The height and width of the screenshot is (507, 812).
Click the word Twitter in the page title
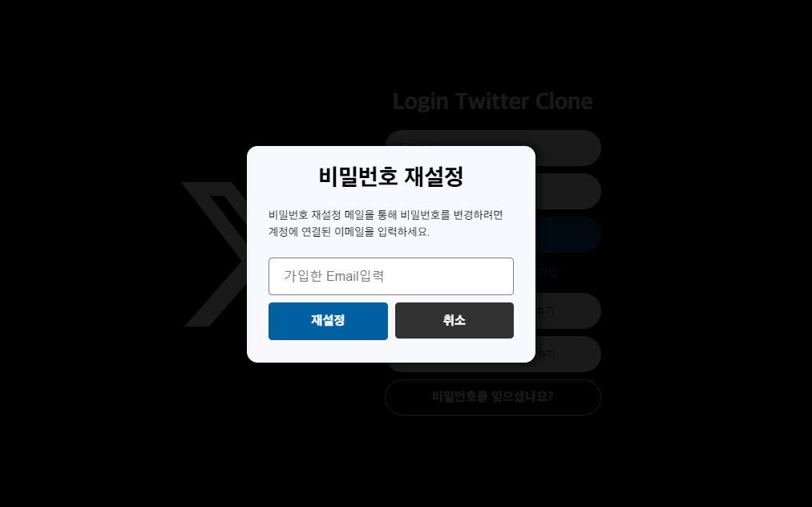(492, 101)
